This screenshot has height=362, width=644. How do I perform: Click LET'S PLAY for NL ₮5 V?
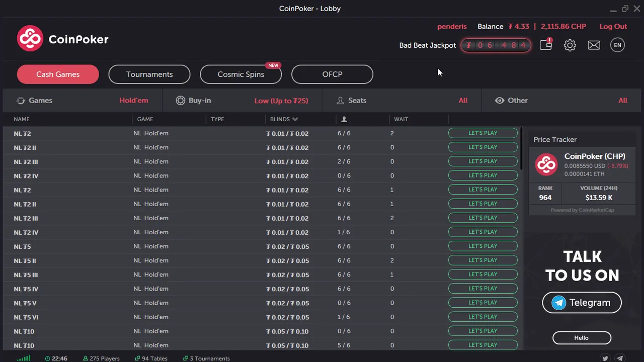(483, 303)
